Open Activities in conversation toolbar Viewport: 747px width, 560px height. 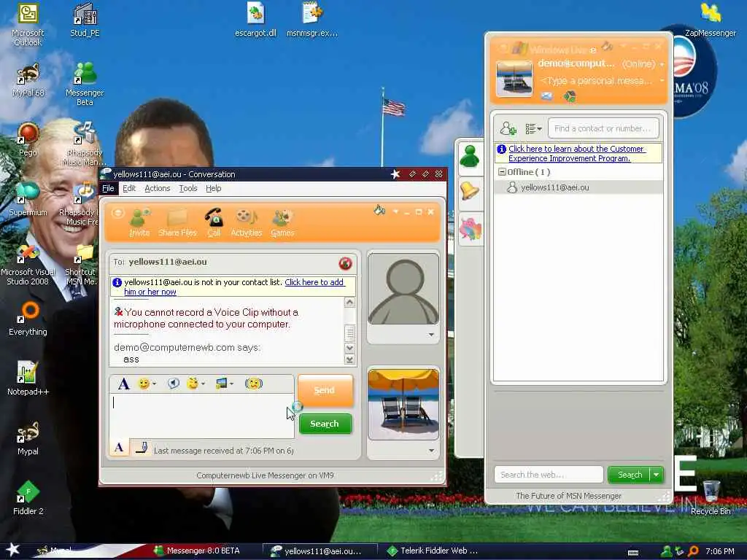247,222
